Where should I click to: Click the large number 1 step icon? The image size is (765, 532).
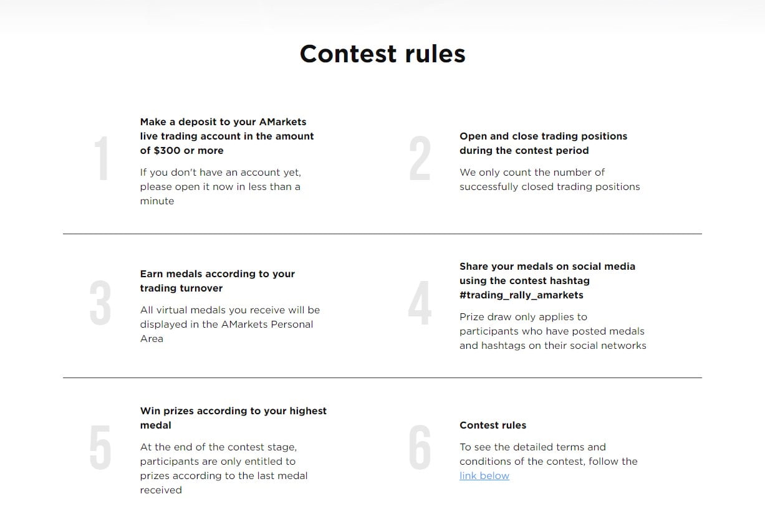click(101, 159)
